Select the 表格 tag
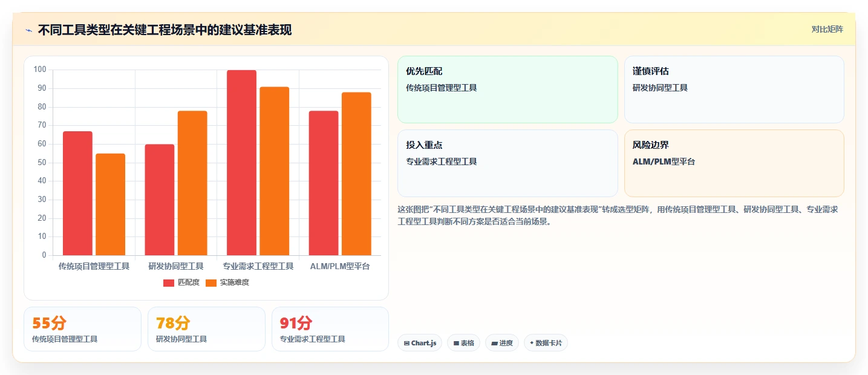The width and height of the screenshot is (868, 375). pyautogui.click(x=464, y=343)
